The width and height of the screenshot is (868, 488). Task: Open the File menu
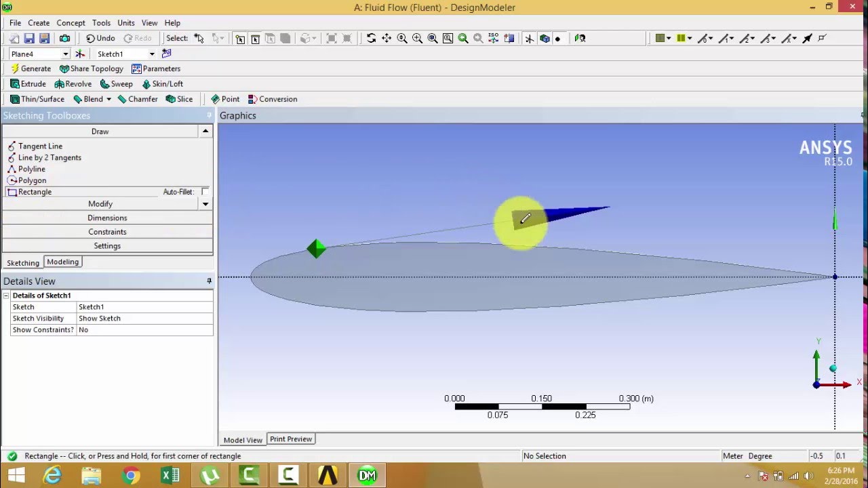pos(15,23)
